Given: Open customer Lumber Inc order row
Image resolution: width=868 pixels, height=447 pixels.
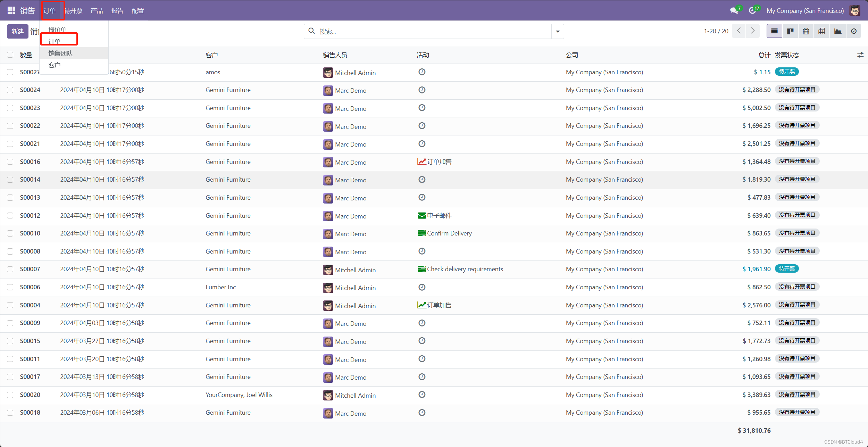Looking at the screenshot, I should click(220, 287).
